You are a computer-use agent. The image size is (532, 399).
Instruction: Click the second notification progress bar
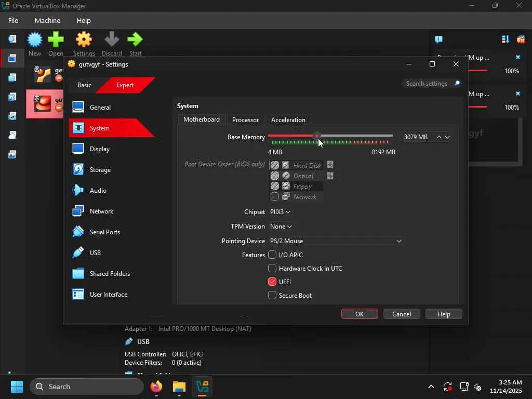coord(478,107)
